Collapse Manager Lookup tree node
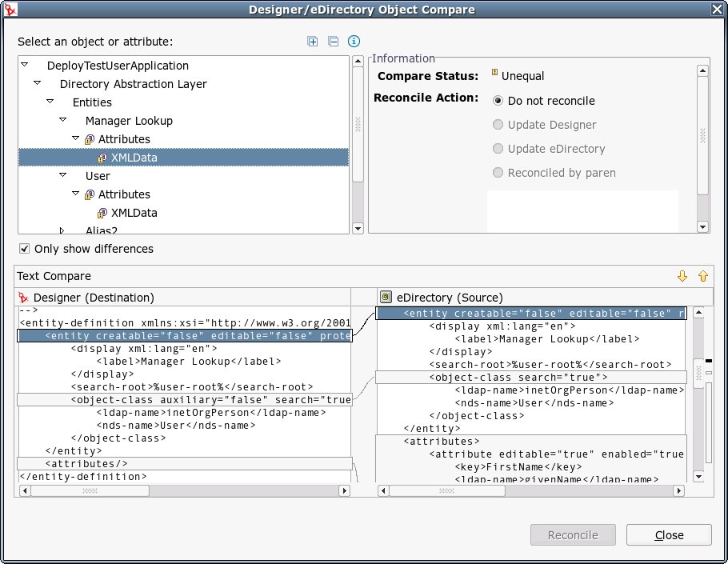The height and width of the screenshot is (564, 728). pos(62,120)
